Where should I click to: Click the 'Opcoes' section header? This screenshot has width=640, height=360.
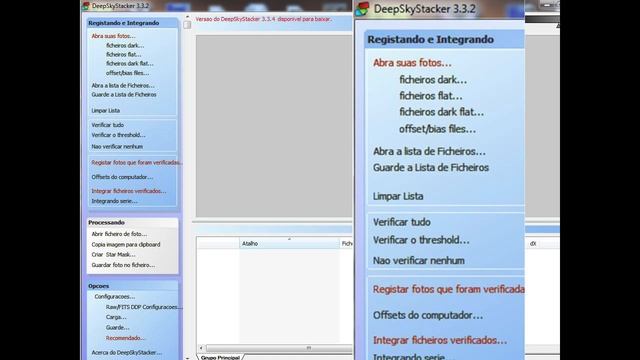tap(98, 286)
